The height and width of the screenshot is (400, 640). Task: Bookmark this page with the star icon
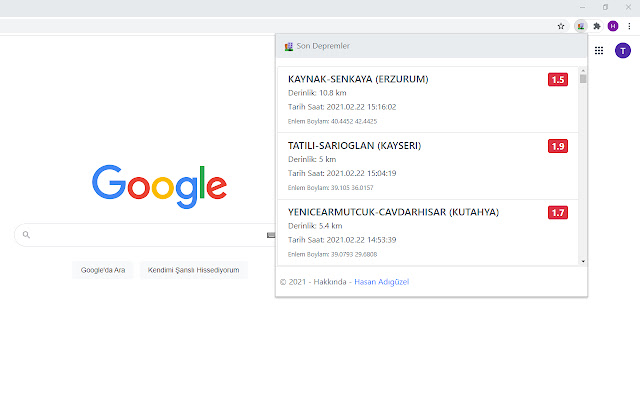click(x=561, y=26)
